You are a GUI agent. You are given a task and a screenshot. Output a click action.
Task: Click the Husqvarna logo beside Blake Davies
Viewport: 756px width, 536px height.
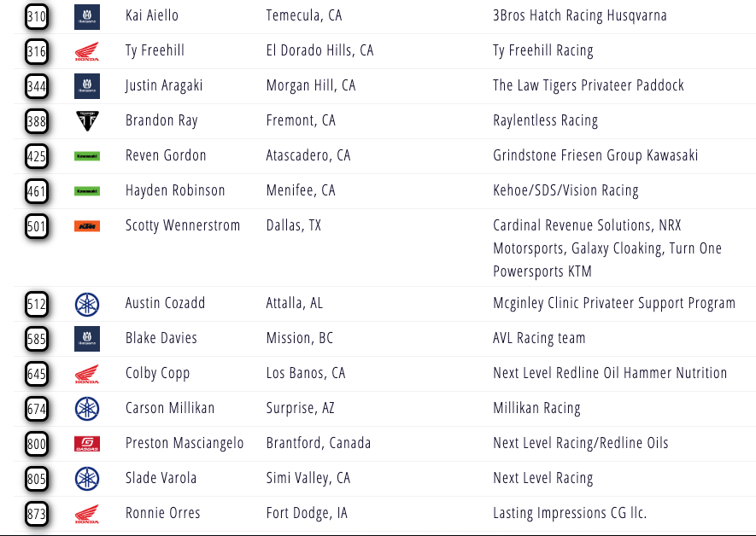86,339
